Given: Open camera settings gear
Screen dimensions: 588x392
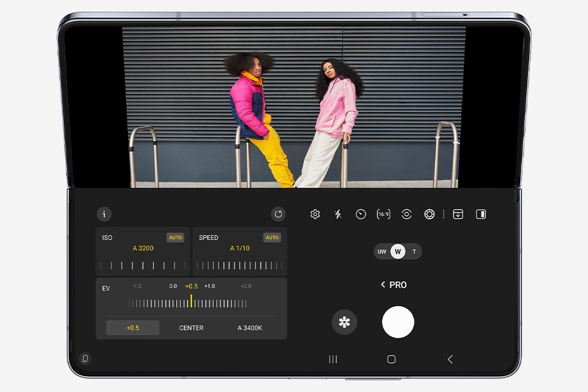Looking at the screenshot, I should (315, 214).
